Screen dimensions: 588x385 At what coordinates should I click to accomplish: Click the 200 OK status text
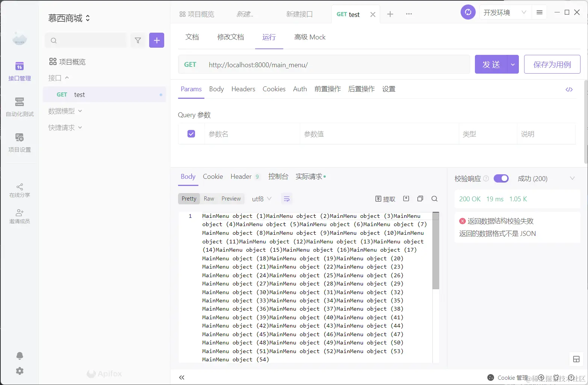(x=470, y=199)
